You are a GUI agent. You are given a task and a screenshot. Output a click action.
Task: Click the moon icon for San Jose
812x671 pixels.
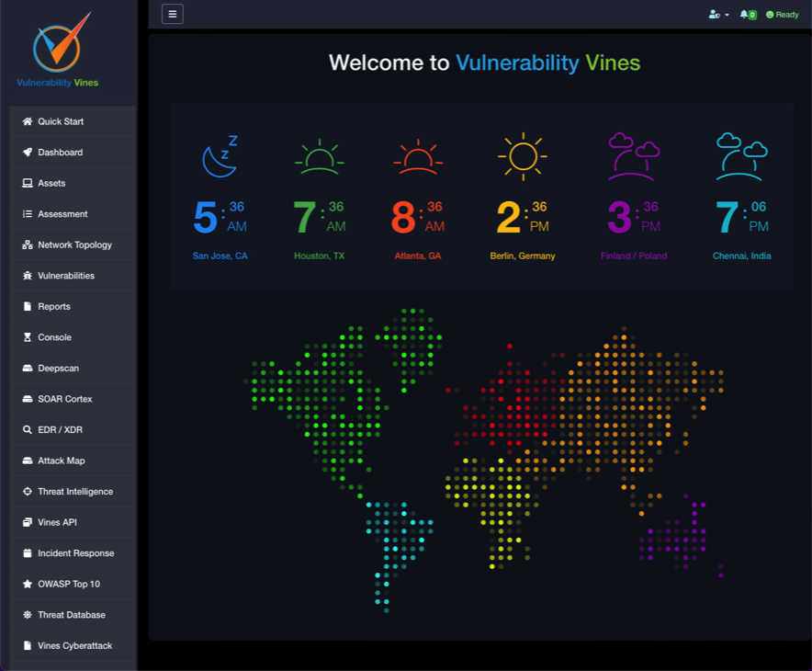220,156
